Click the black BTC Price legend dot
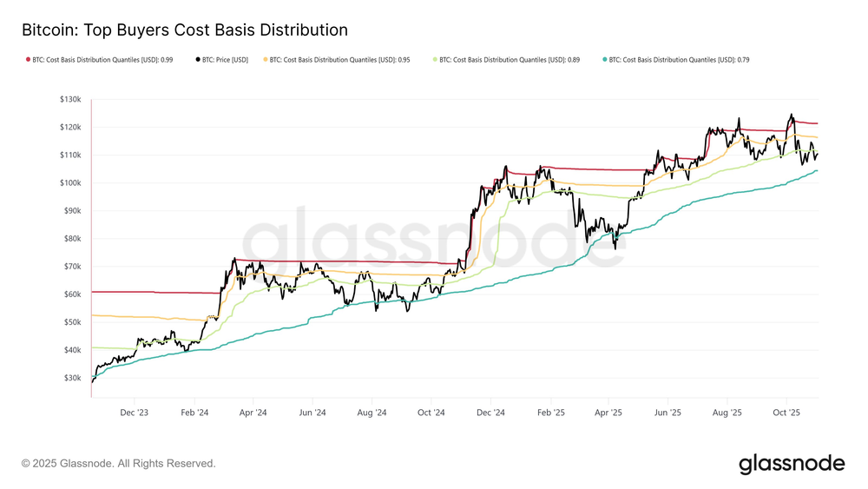Screen dimensions: 868x489 (195, 60)
